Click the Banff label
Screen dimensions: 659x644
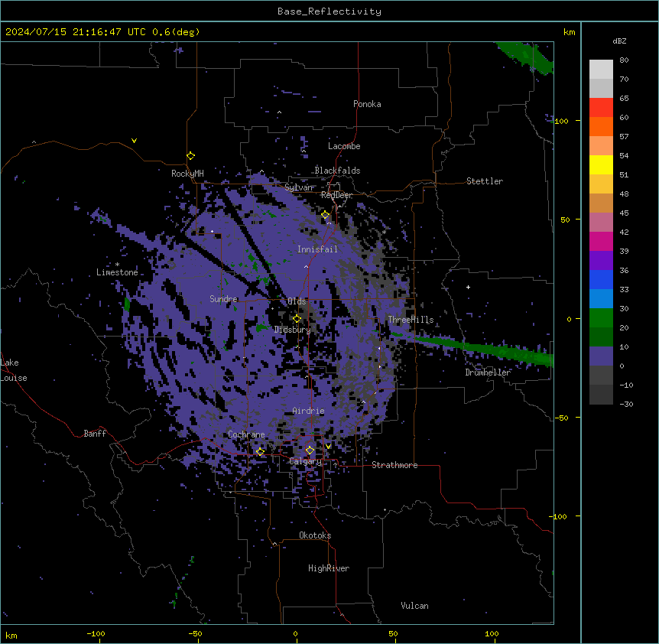click(x=95, y=434)
